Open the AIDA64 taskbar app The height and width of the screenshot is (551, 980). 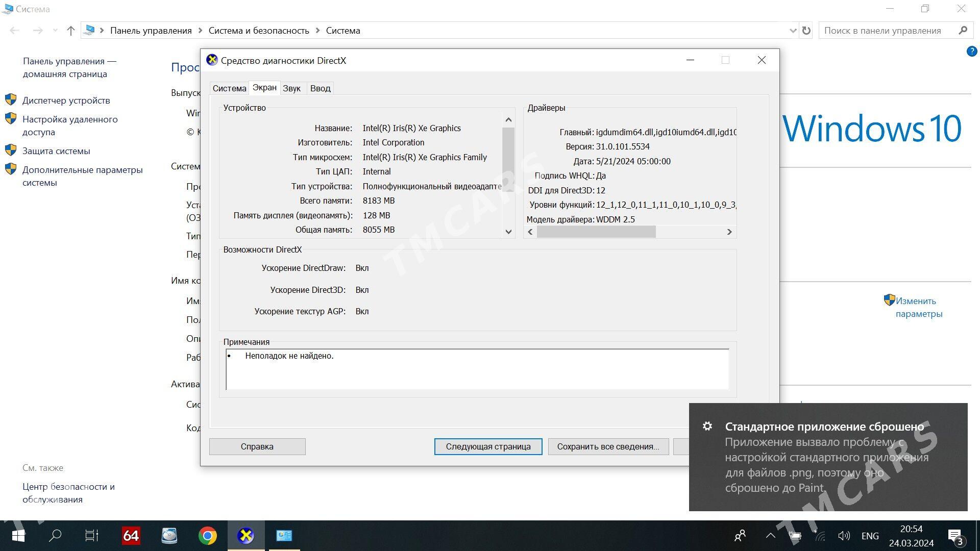(x=131, y=536)
